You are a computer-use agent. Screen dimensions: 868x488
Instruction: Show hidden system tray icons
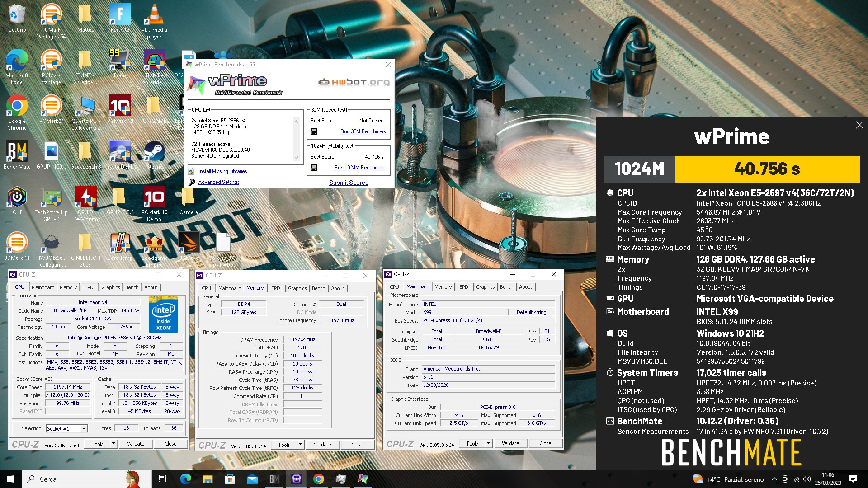point(774,479)
